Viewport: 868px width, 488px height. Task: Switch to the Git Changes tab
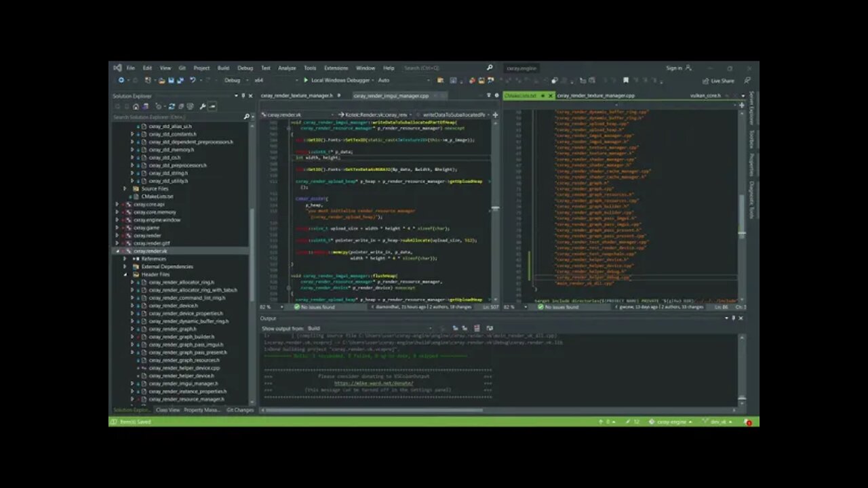[x=239, y=410]
